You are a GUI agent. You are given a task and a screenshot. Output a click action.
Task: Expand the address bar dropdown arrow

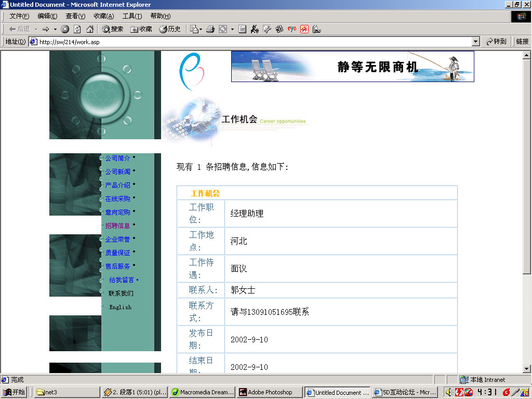tap(475, 42)
